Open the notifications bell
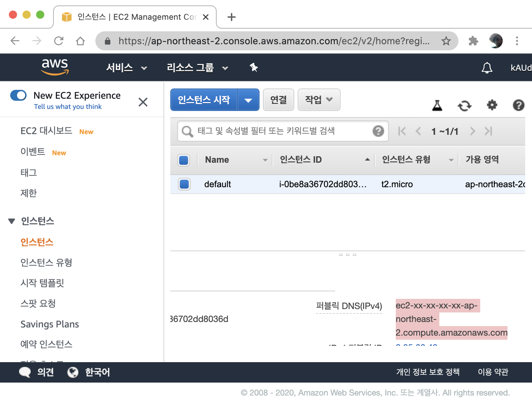 (487, 68)
